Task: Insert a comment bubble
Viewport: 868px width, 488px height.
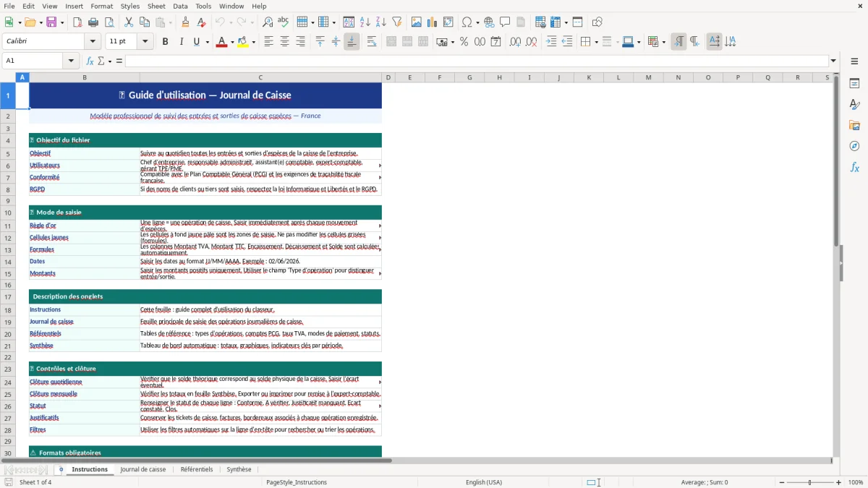Action: pos(505,22)
